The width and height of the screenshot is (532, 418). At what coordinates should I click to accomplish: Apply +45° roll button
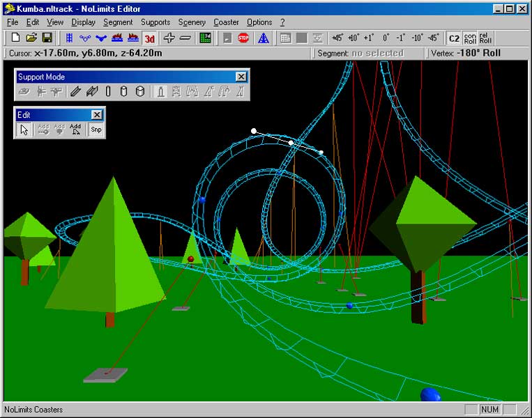click(x=337, y=38)
